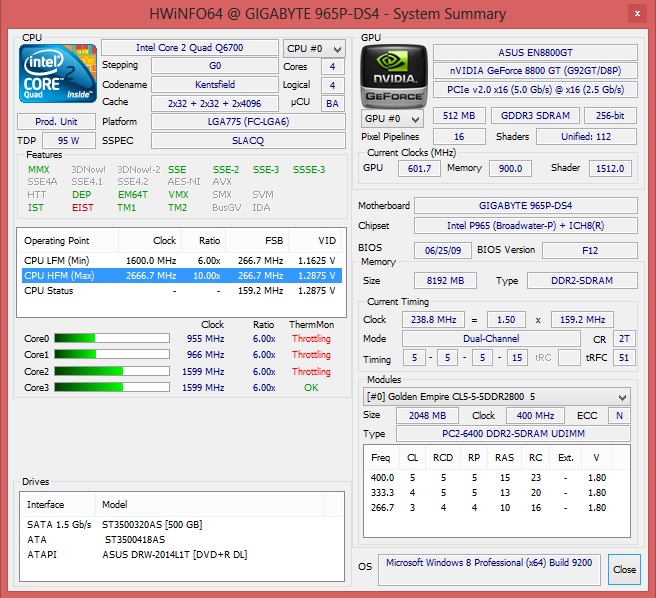Click the VID column header

pos(316,241)
